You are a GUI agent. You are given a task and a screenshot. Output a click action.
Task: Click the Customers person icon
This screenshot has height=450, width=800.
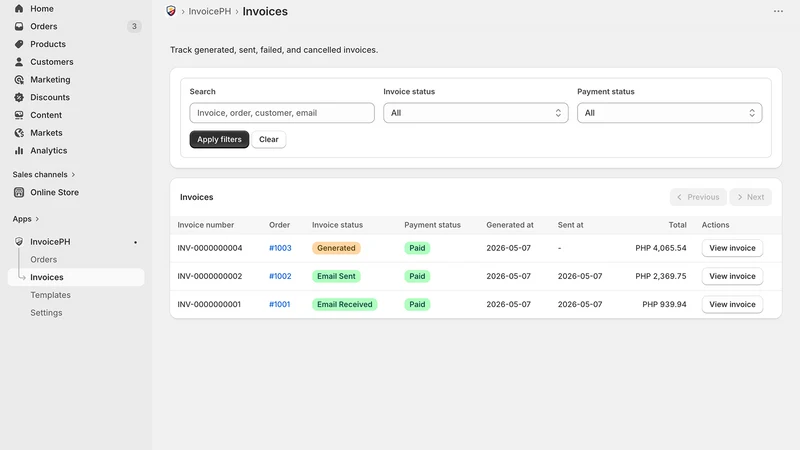point(19,62)
